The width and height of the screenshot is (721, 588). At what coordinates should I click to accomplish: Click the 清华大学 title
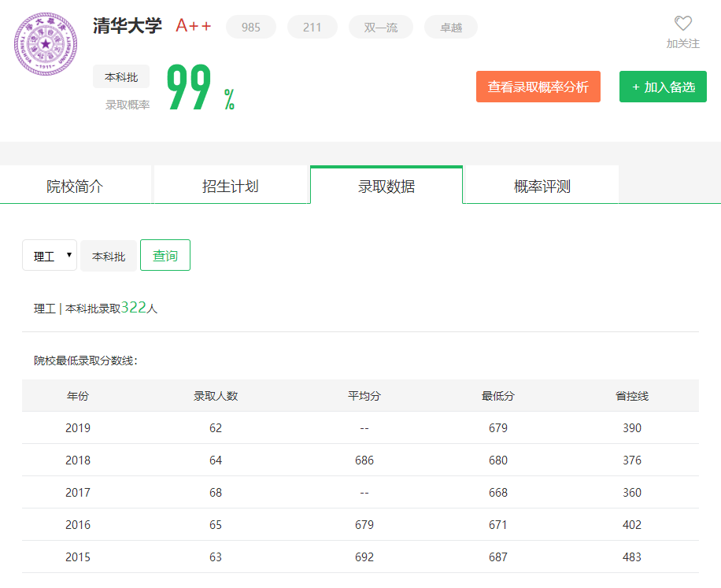pos(128,26)
